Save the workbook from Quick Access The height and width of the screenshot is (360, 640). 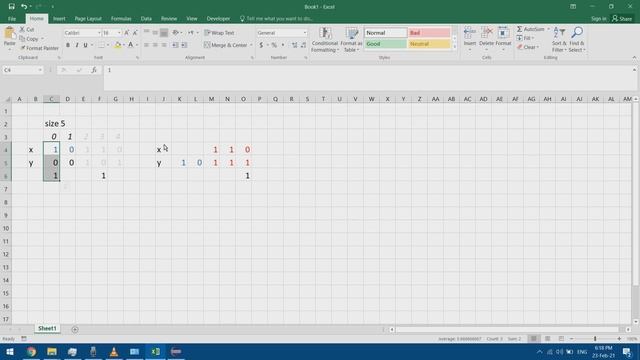pyautogui.click(x=11, y=7)
